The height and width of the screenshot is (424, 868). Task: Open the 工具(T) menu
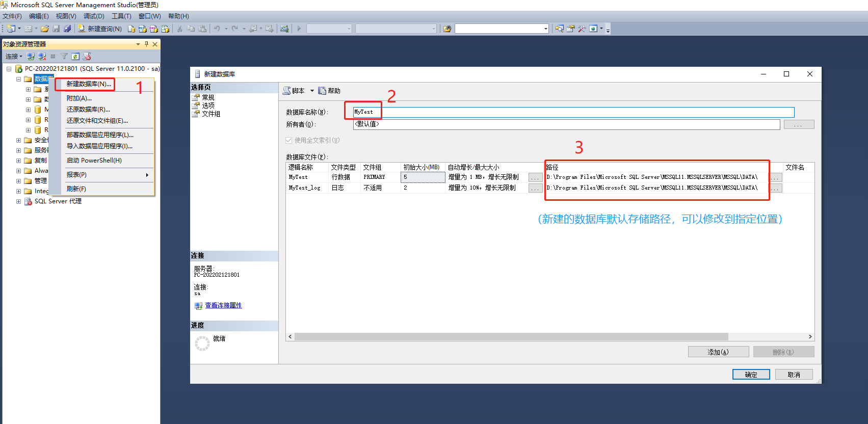pyautogui.click(x=121, y=16)
